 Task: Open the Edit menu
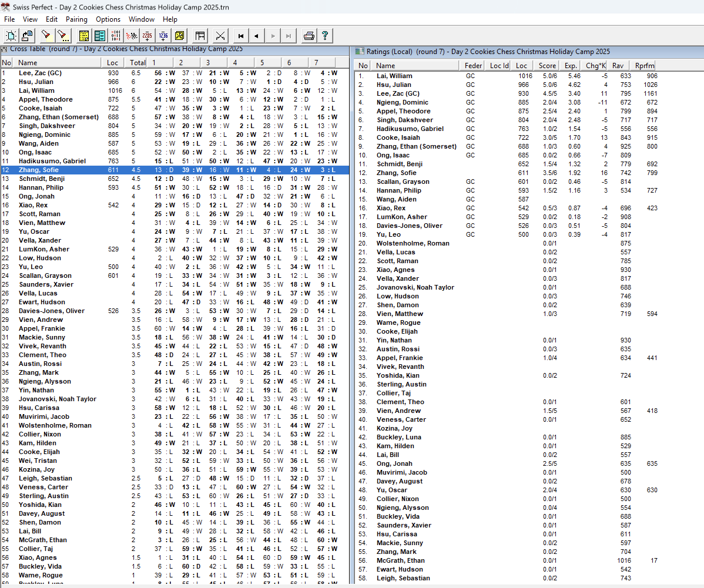pyautogui.click(x=52, y=19)
